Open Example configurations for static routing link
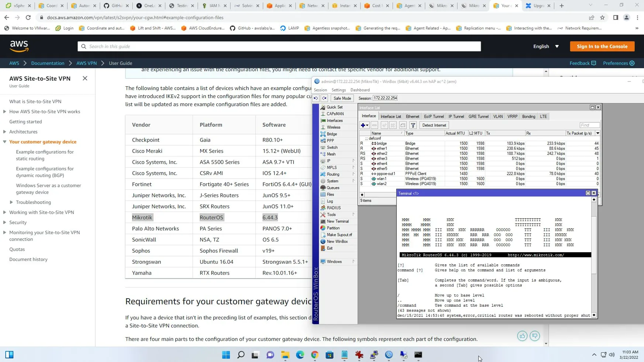Viewport: 644px width, 362px height. [45, 155]
